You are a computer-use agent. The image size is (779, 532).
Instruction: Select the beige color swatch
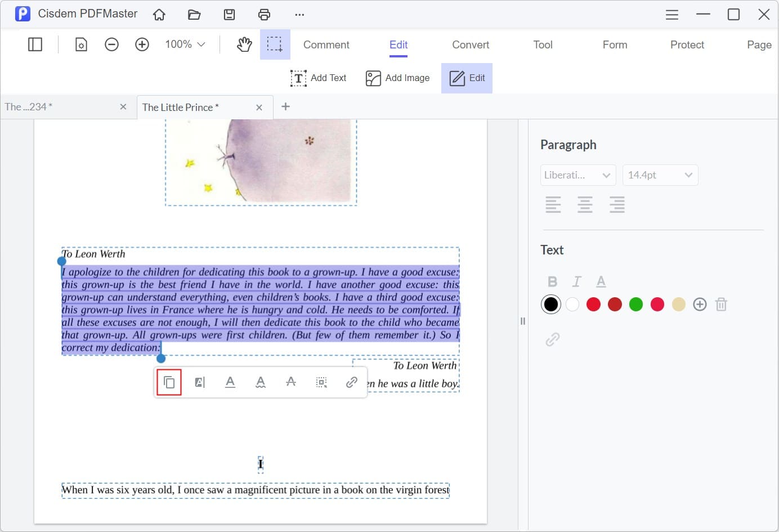(x=679, y=305)
